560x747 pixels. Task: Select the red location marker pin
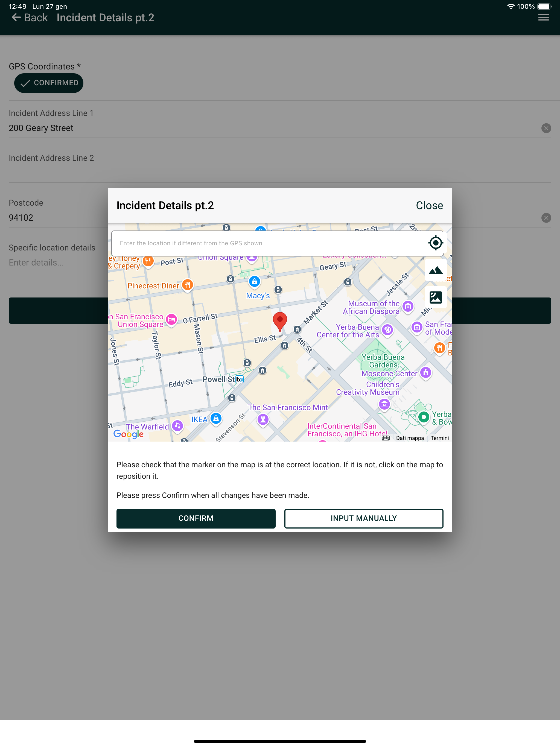click(x=280, y=322)
